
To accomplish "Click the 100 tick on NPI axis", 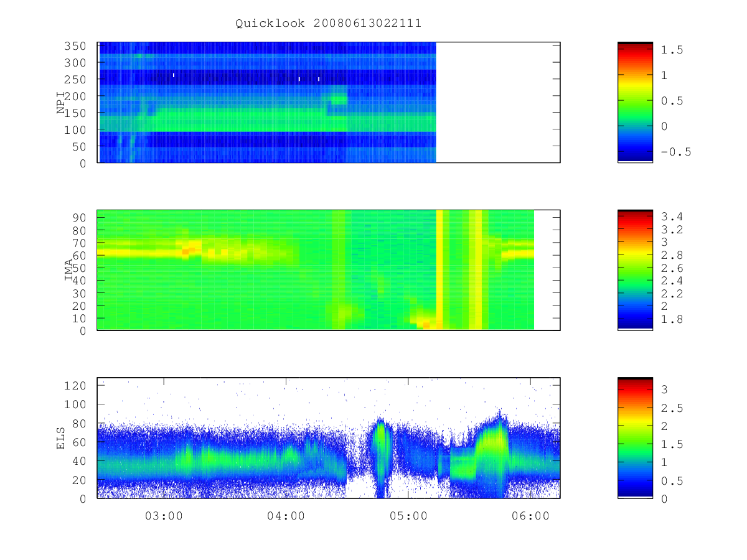I will (x=76, y=130).
